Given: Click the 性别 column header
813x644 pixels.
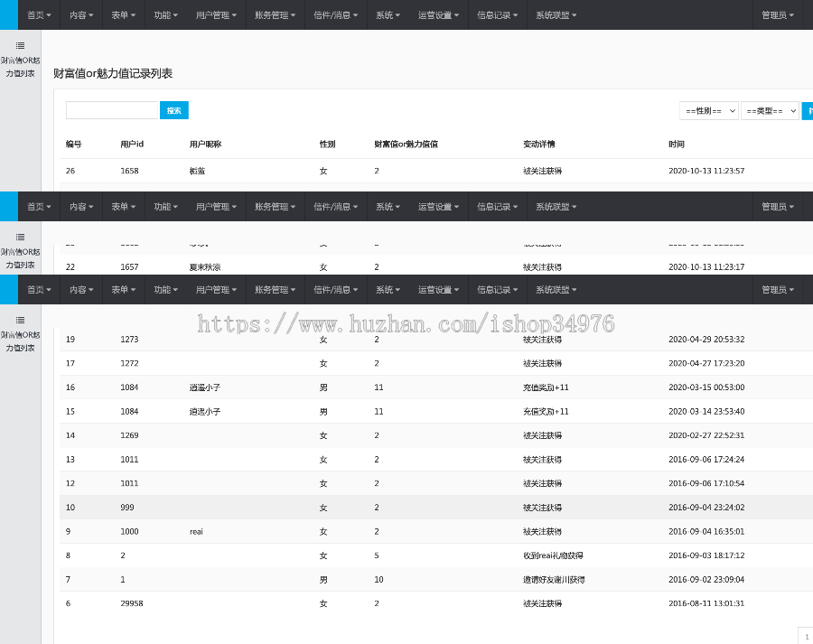Looking at the screenshot, I should pos(327,145).
